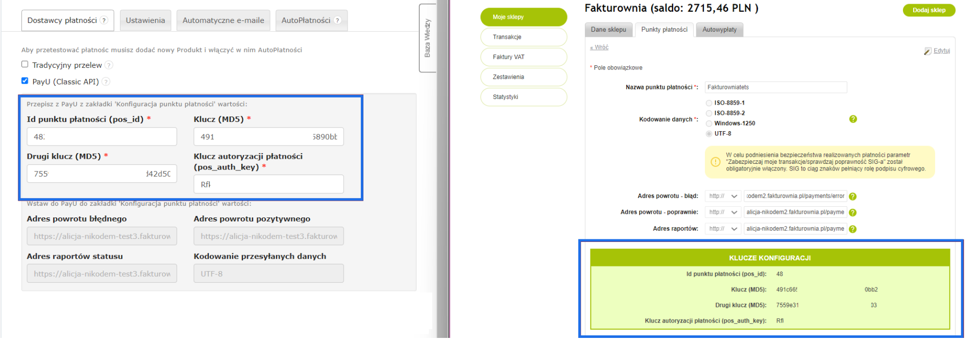Click pos_id value 48 in PayU panel
980x342 pixels.
point(779,274)
